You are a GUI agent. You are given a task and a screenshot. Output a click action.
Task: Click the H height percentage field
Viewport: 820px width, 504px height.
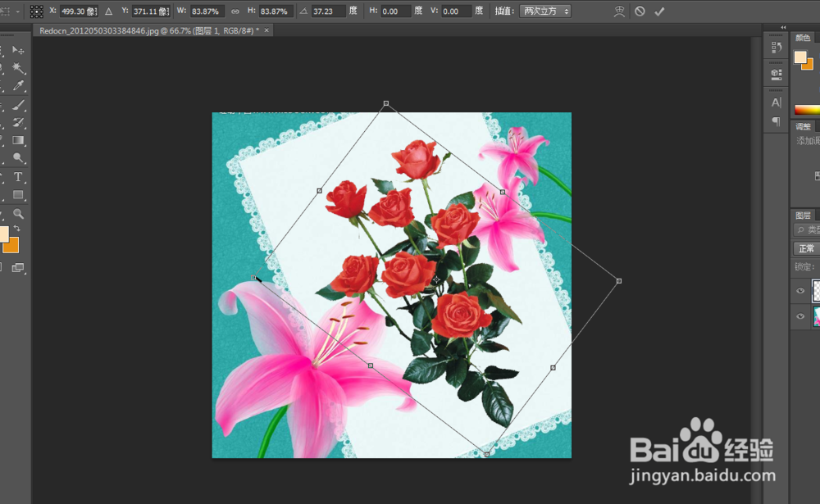pyautogui.click(x=276, y=11)
